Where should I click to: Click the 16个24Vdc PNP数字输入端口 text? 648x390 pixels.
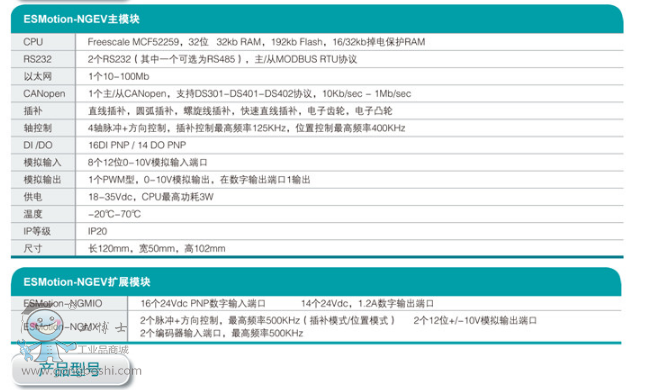tap(203, 304)
